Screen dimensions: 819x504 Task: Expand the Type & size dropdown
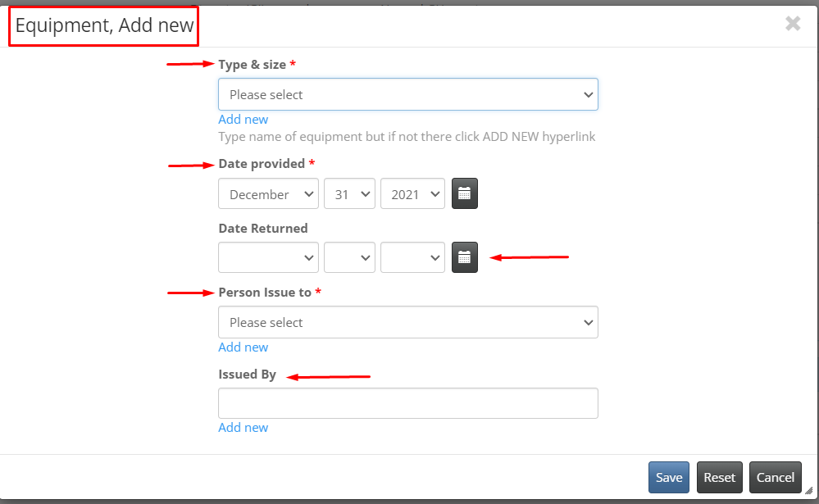[x=408, y=94]
